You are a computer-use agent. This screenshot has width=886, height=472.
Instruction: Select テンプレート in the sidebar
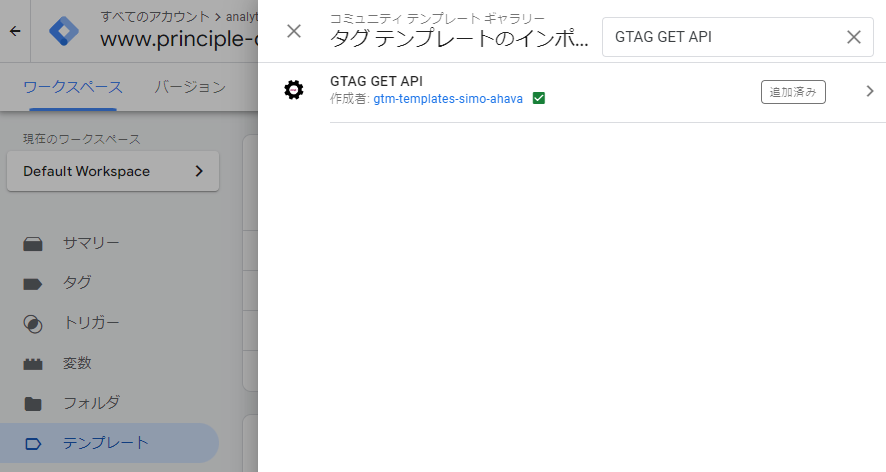(x=105, y=443)
